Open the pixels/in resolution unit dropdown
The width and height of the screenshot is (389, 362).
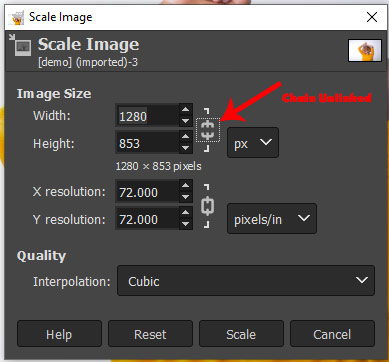pos(272,219)
